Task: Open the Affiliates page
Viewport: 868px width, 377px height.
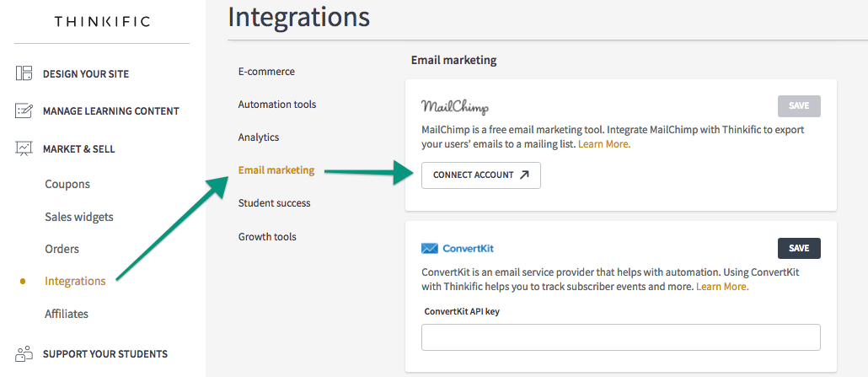Action: pyautogui.click(x=67, y=314)
